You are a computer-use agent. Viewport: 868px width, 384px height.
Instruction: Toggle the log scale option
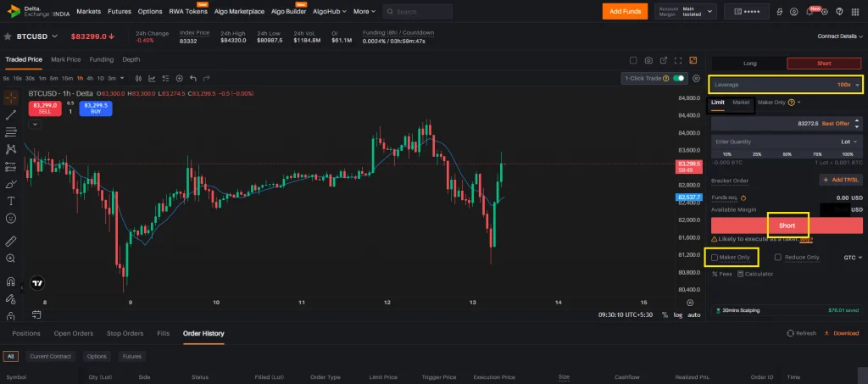pyautogui.click(x=678, y=314)
